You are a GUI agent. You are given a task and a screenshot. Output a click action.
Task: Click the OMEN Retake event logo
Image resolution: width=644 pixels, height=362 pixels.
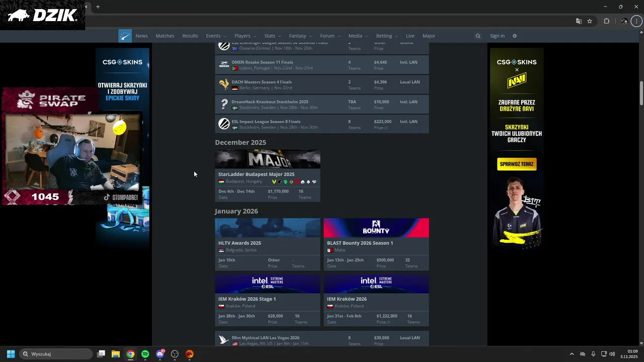pos(224,65)
